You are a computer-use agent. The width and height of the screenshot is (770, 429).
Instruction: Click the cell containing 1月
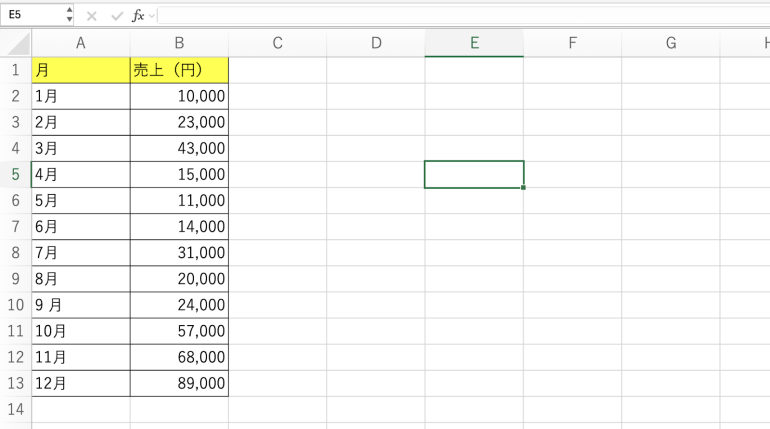(x=81, y=96)
